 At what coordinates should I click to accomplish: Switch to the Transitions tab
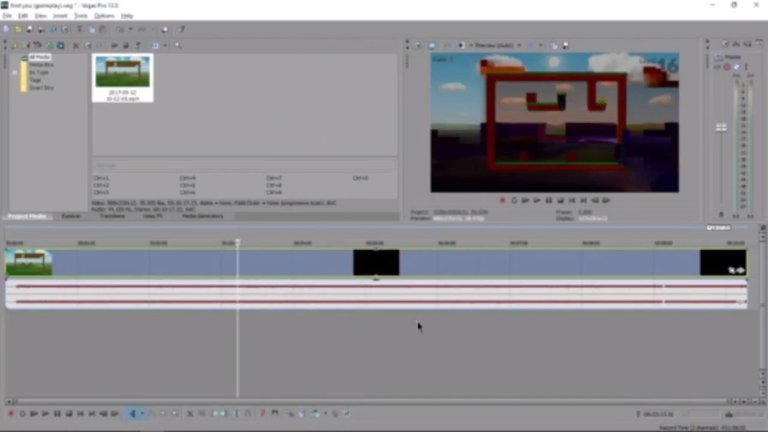point(112,216)
